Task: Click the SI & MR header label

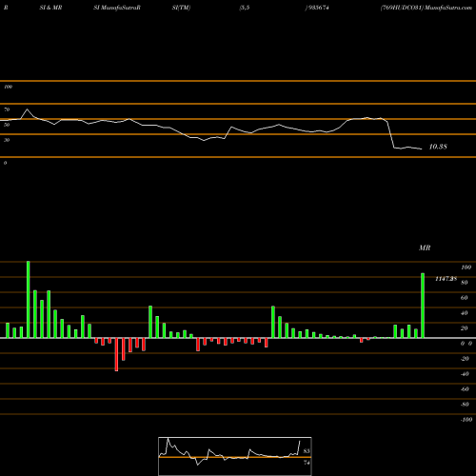Action: click(x=50, y=8)
